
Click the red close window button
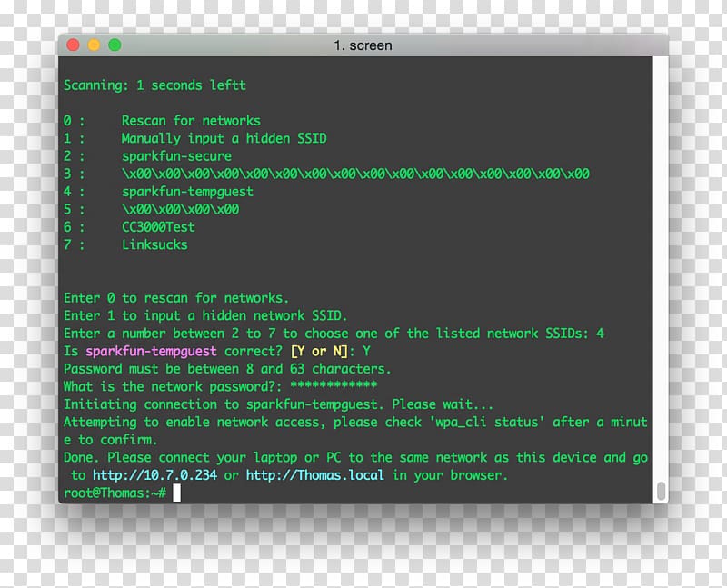(74, 45)
